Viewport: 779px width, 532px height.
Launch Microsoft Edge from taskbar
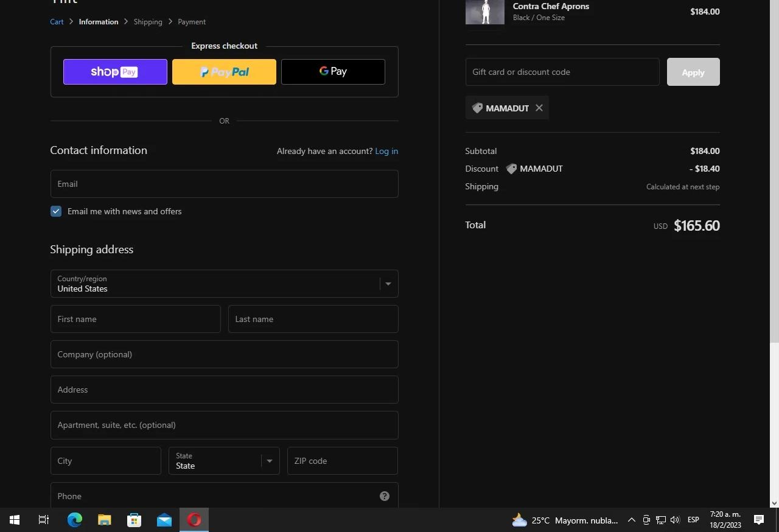[x=74, y=520]
